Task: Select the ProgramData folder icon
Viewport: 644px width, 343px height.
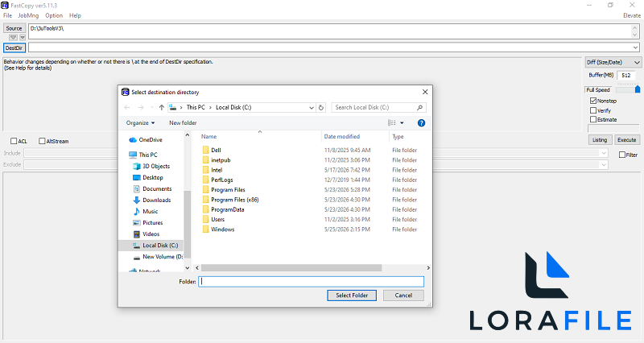Action: click(x=206, y=209)
